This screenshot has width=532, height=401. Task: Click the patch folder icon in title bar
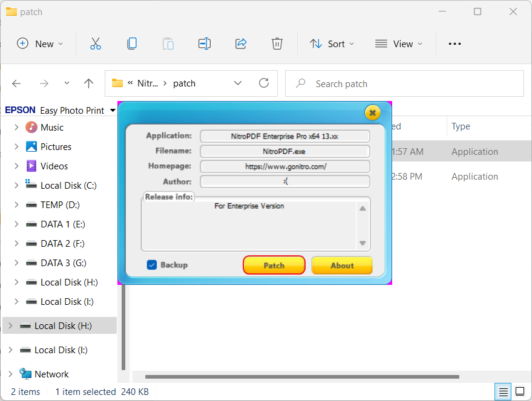pyautogui.click(x=11, y=11)
